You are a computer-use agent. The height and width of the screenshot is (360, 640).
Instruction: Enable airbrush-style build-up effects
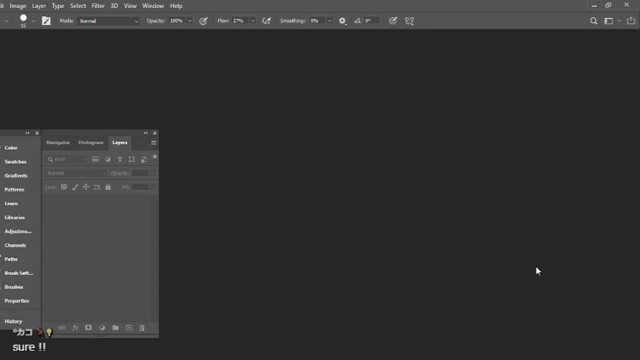(x=267, y=21)
